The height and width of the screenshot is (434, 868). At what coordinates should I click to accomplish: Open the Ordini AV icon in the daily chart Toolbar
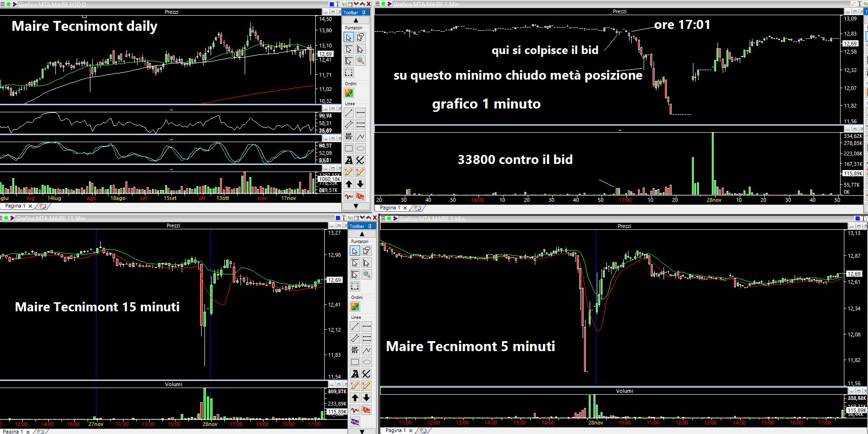[x=349, y=93]
